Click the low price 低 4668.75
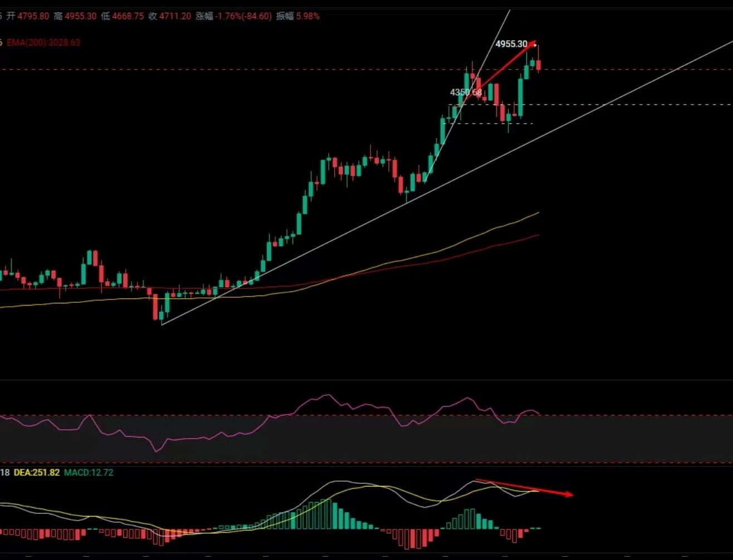Viewport: 733px width, 560px height. (123, 16)
